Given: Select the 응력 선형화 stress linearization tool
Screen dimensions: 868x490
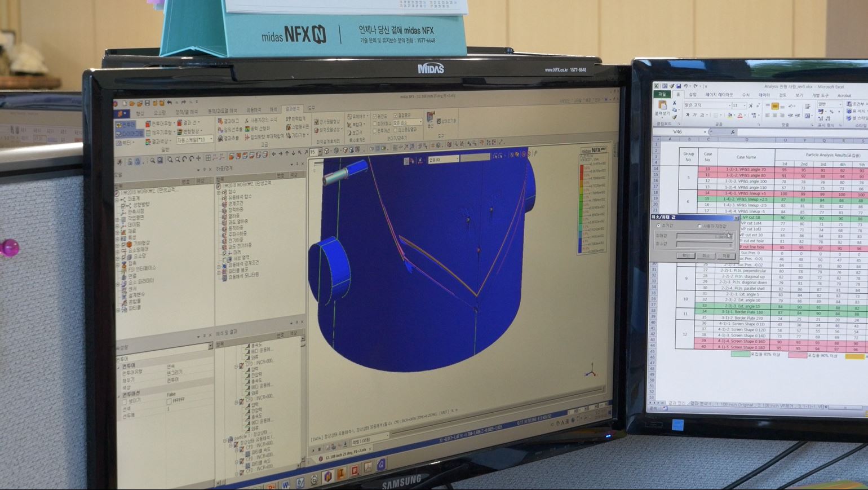Looking at the screenshot, I should click(258, 129).
